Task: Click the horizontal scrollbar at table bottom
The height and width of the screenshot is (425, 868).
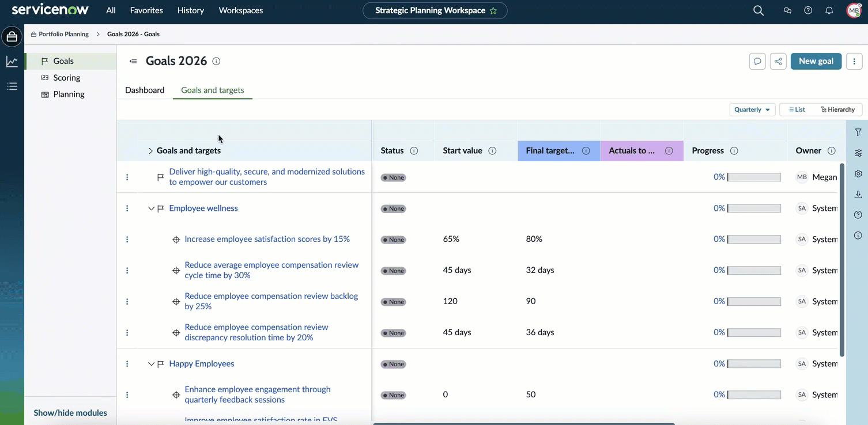Action: point(524,423)
